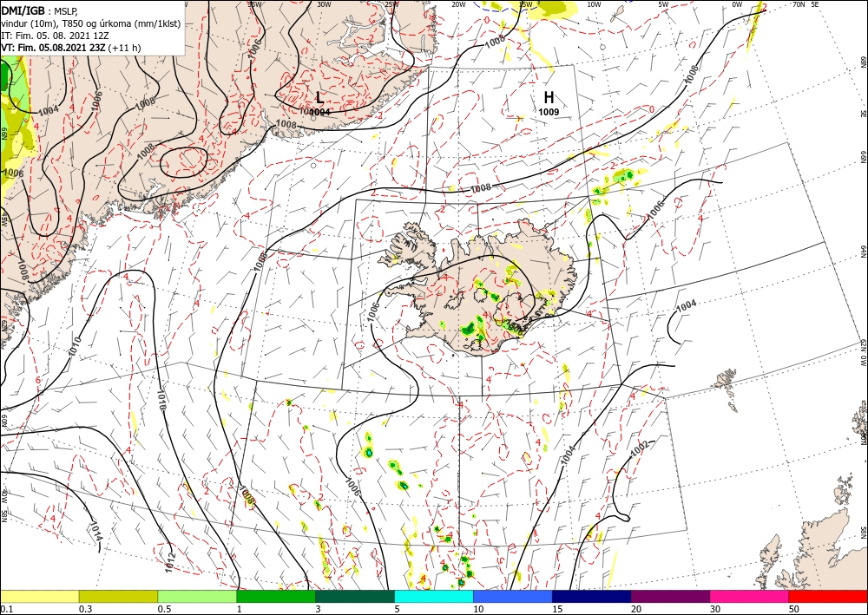
Task: Choose the navy 15–20 legend swatch
Action: (591, 596)
